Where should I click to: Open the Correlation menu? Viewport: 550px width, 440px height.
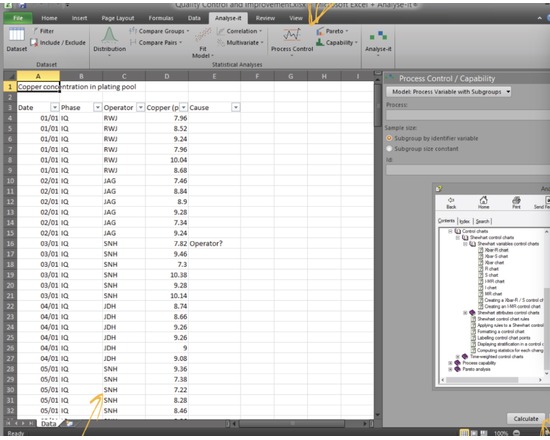point(240,31)
